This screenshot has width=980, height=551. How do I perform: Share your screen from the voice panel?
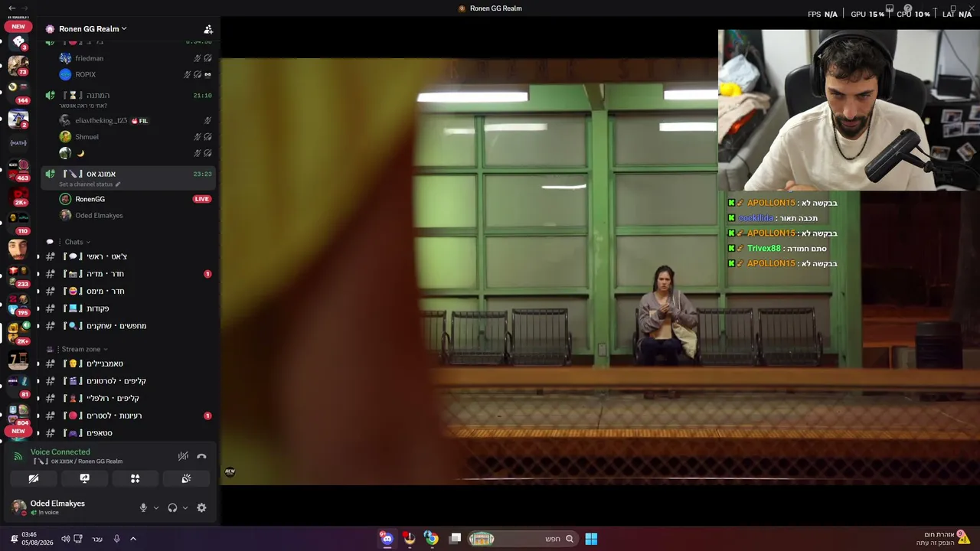click(x=84, y=478)
